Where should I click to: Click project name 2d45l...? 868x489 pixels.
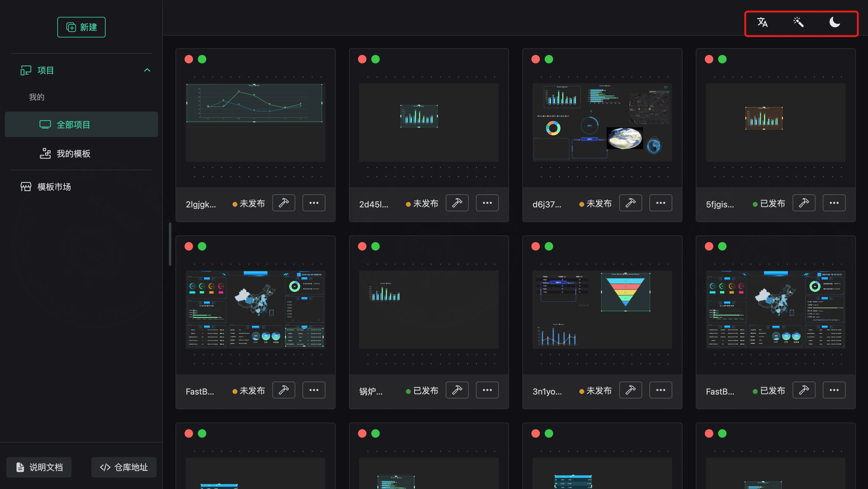pos(374,204)
